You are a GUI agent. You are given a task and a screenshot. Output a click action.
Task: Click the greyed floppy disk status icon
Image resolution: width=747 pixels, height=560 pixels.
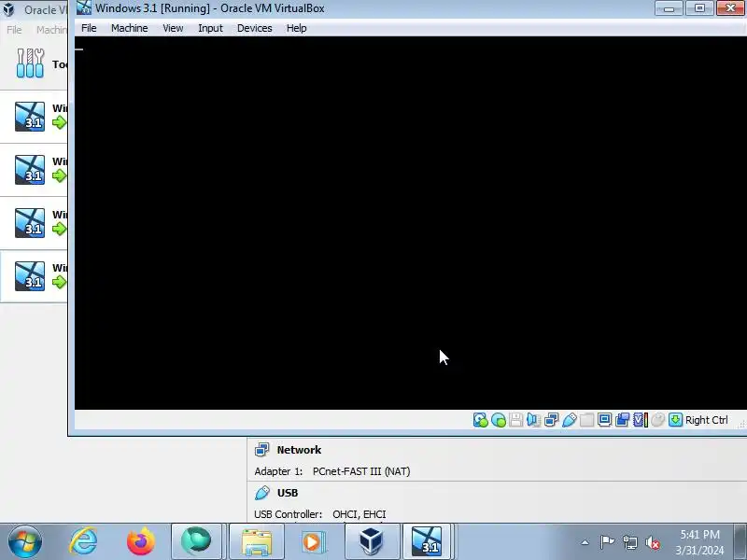coord(516,420)
